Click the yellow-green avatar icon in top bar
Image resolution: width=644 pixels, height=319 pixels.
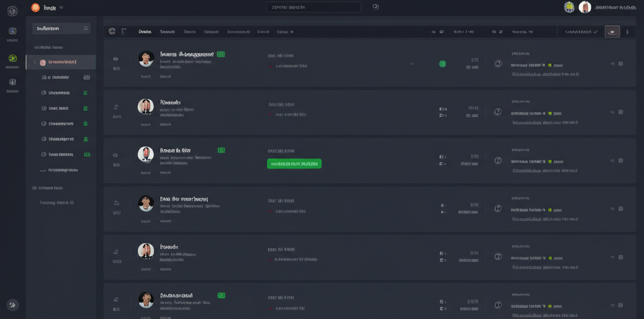point(569,7)
